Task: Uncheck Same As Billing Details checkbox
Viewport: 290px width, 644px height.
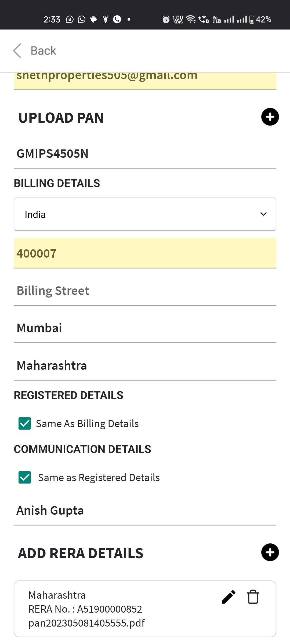Action: 25,423
